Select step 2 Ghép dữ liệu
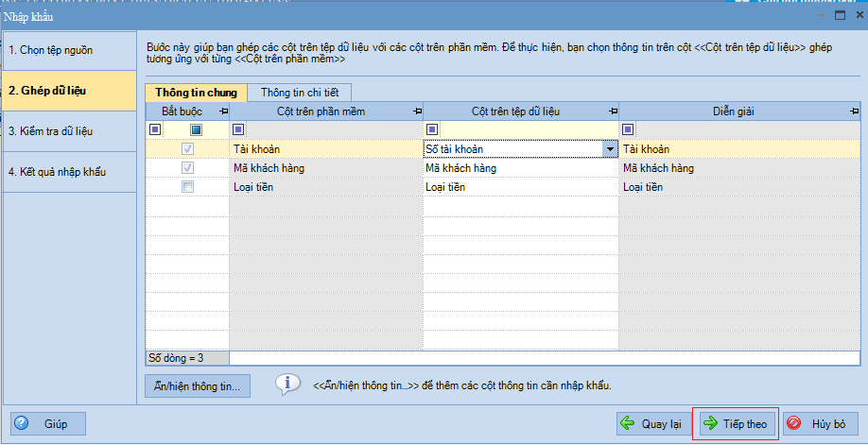This screenshot has height=445, width=868. [x=69, y=90]
